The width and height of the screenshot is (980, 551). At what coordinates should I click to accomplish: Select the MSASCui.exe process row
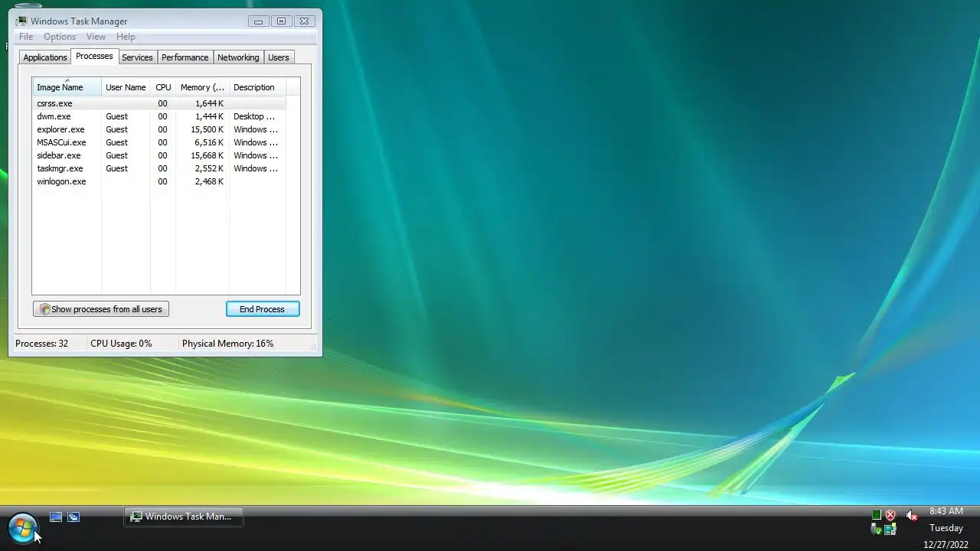point(159,142)
